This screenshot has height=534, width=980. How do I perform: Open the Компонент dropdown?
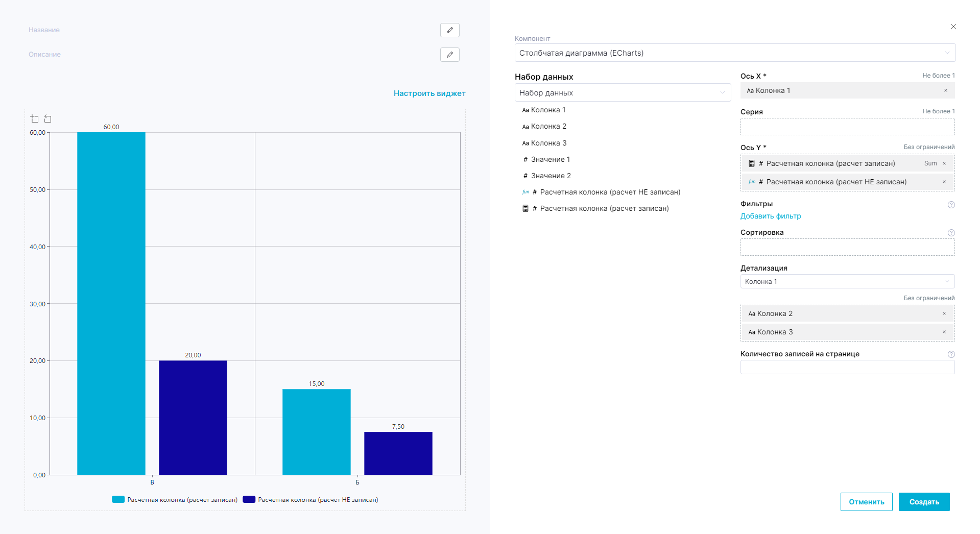[x=734, y=53]
